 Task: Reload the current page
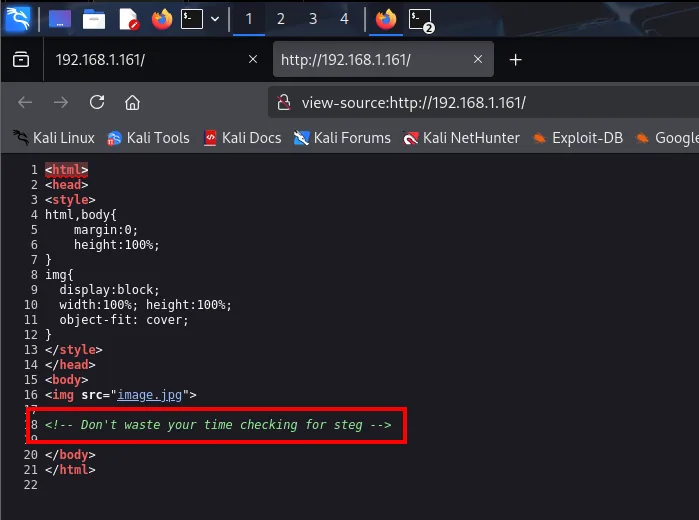point(97,102)
